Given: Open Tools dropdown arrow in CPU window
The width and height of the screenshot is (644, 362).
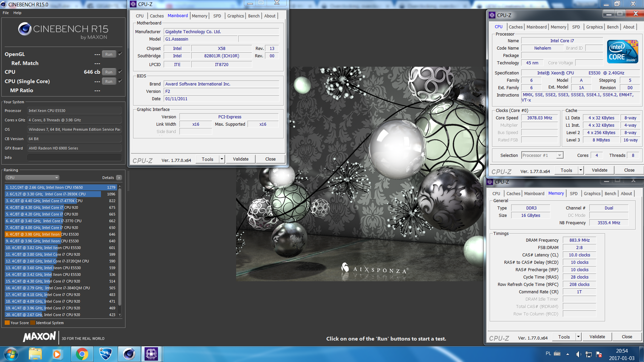Looking at the screenshot, I should coord(581,170).
